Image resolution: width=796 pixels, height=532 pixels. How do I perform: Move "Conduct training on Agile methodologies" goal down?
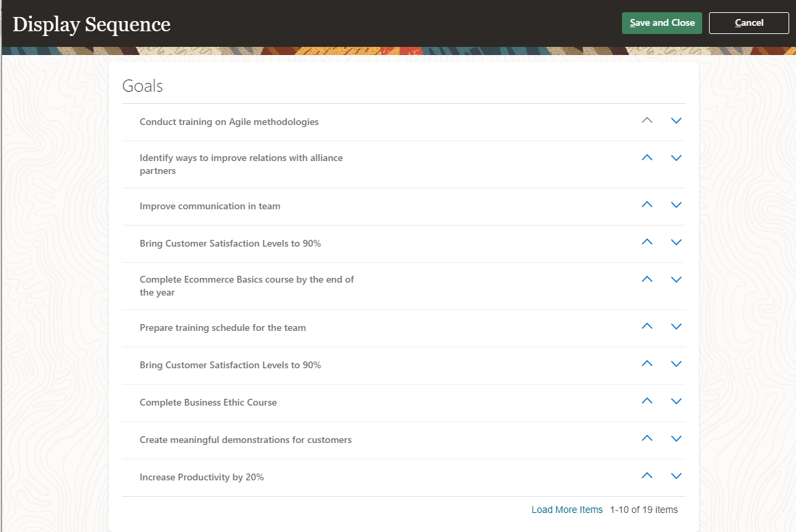coord(676,121)
